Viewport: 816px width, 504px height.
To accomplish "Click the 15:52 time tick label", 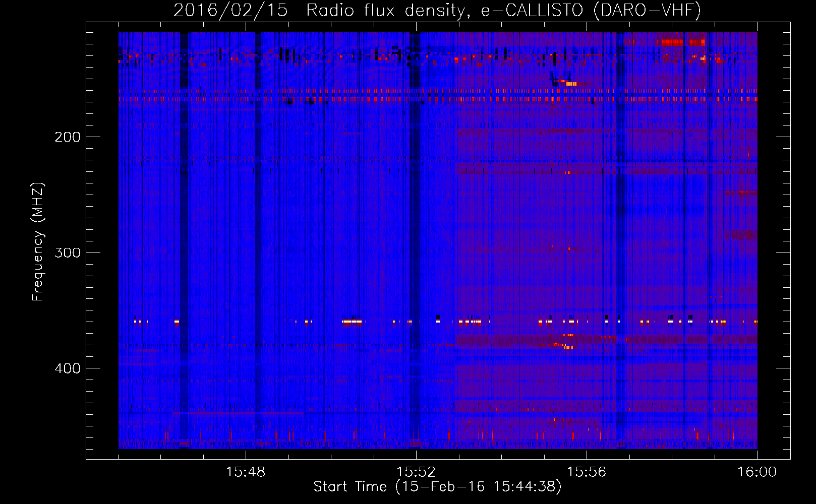I will click(x=416, y=472).
